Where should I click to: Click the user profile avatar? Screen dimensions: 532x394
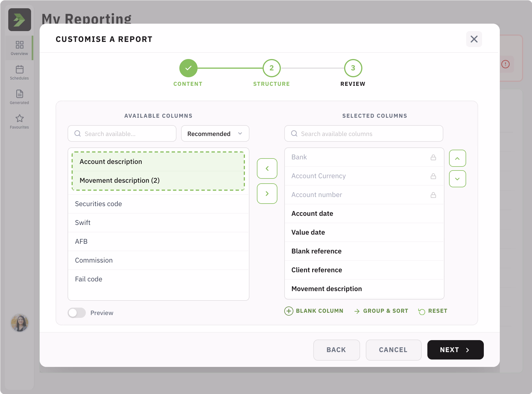coord(20,323)
